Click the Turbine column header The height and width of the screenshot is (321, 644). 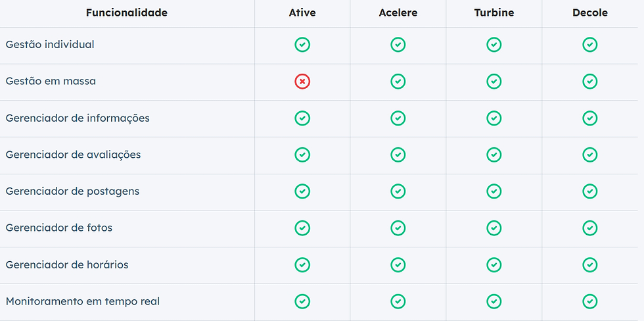pyautogui.click(x=494, y=12)
